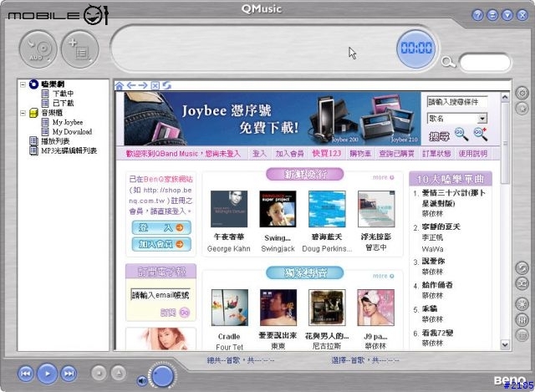Click the gear settings round button
The image size is (535, 392).
tap(522, 93)
